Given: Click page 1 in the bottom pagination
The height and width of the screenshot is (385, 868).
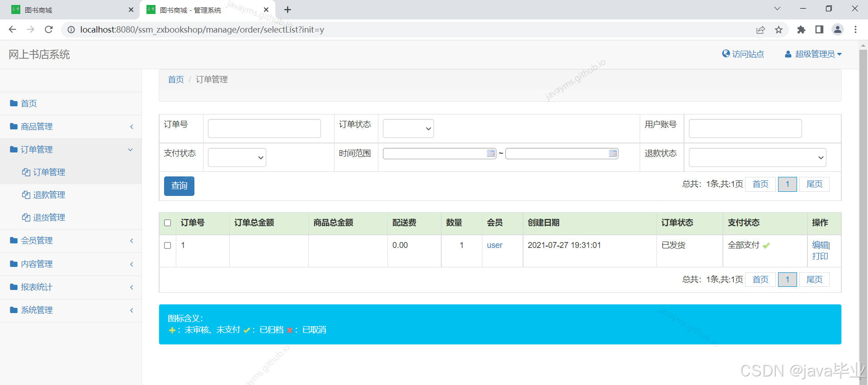Looking at the screenshot, I should coord(788,280).
